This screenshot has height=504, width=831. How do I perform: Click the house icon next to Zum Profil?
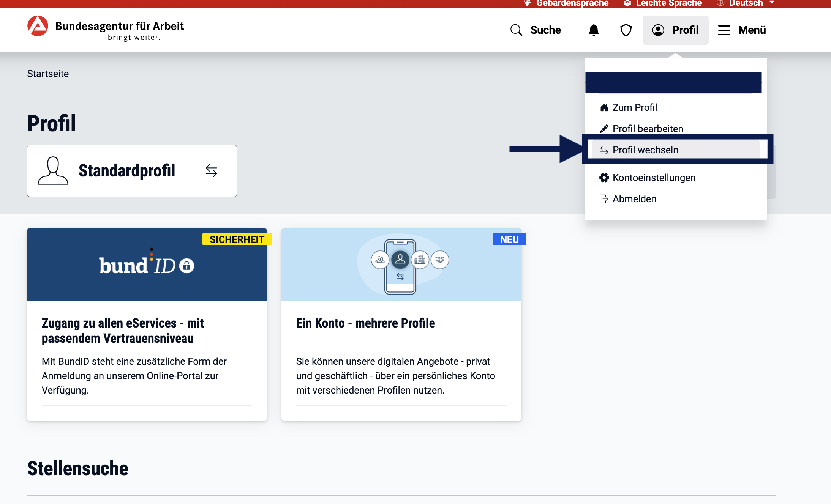tap(604, 108)
